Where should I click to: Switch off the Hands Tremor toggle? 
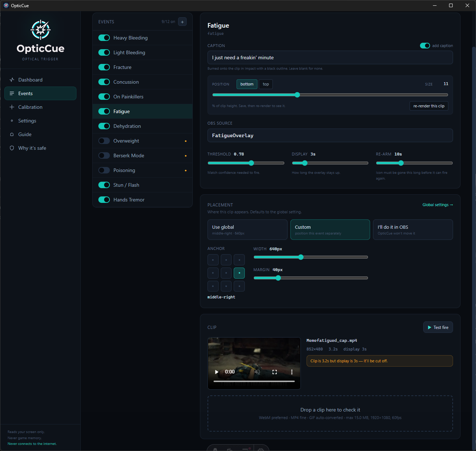(x=104, y=200)
